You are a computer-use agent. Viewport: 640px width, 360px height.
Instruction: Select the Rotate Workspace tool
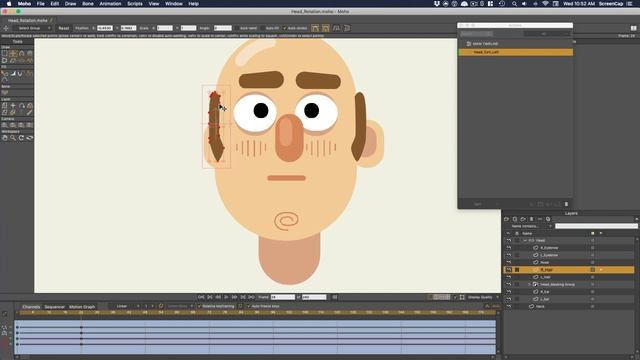tap(21, 138)
